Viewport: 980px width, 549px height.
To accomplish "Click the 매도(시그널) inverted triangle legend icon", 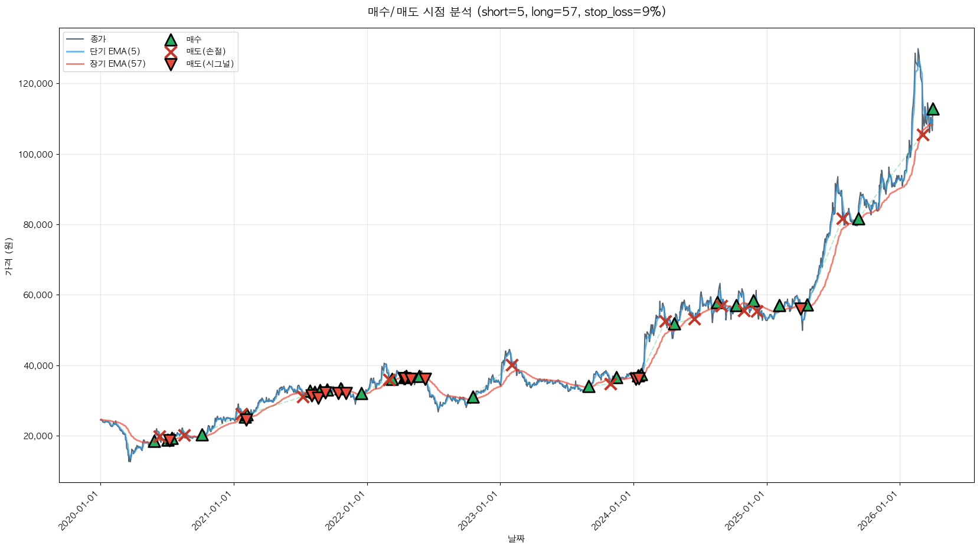I will pyautogui.click(x=171, y=64).
